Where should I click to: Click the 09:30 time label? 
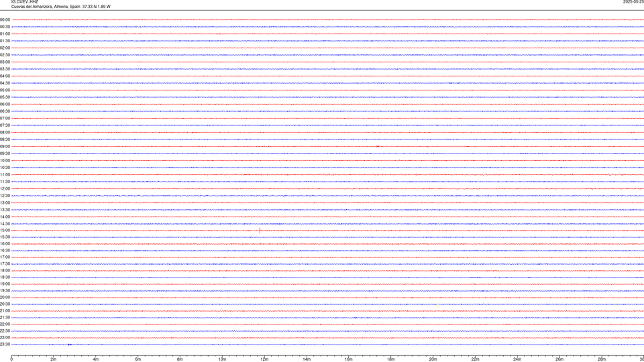[5, 154]
